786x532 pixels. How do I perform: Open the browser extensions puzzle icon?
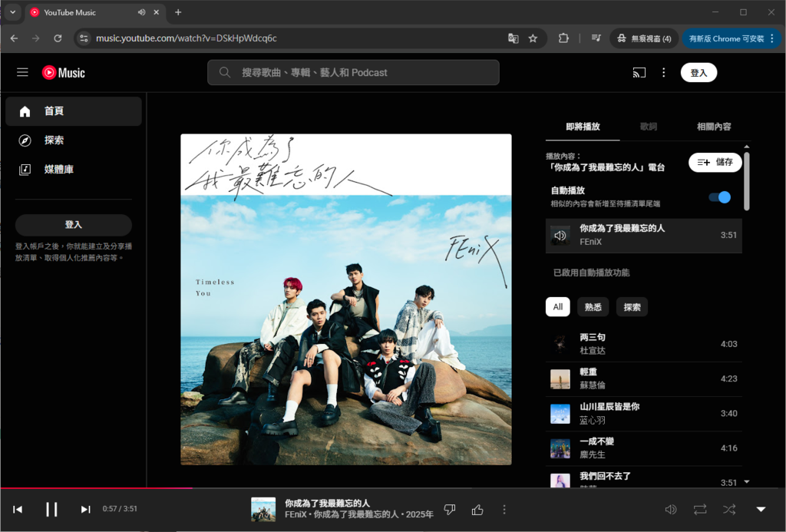(563, 38)
